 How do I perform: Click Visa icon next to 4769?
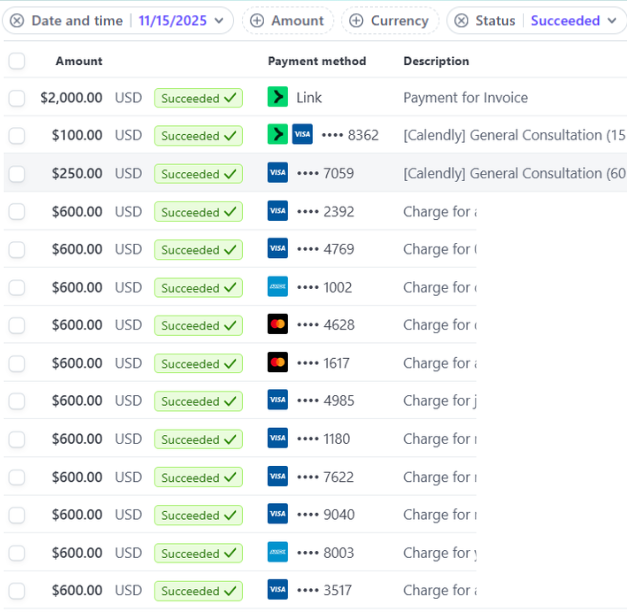[278, 248]
